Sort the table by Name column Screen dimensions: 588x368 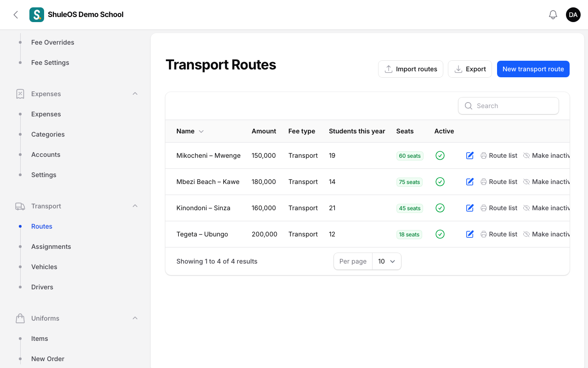(x=190, y=131)
